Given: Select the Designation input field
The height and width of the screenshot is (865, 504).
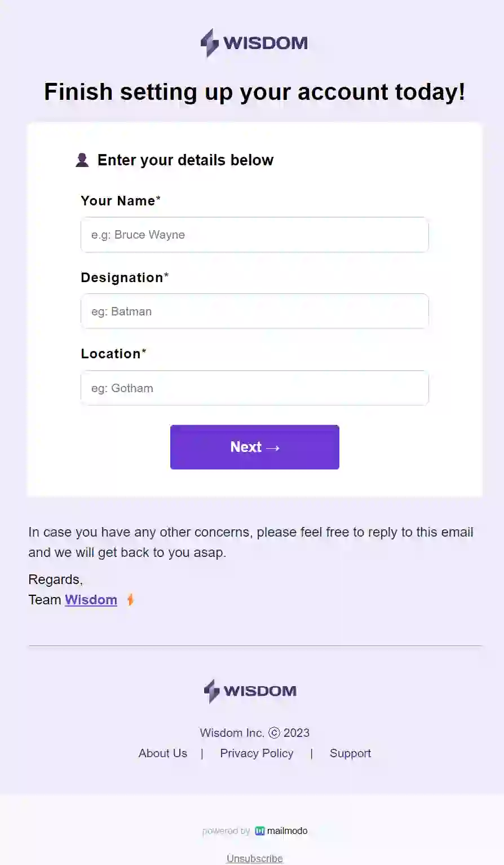Looking at the screenshot, I should 254,311.
